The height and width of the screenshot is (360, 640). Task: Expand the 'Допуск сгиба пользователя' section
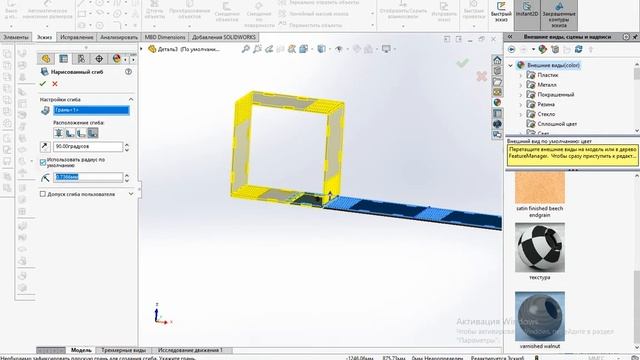[x=131, y=194]
